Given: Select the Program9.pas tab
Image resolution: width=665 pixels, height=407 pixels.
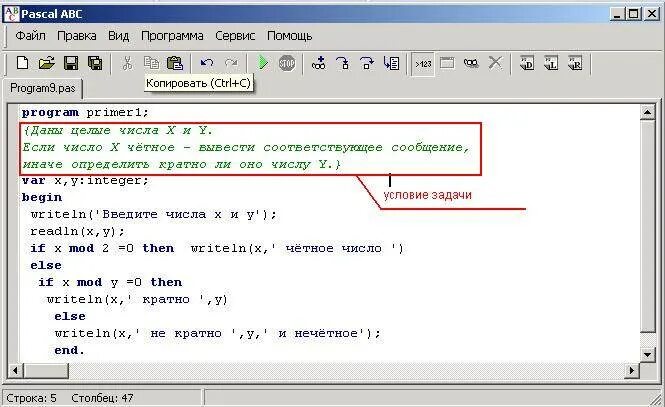Looking at the screenshot, I should pos(42,88).
